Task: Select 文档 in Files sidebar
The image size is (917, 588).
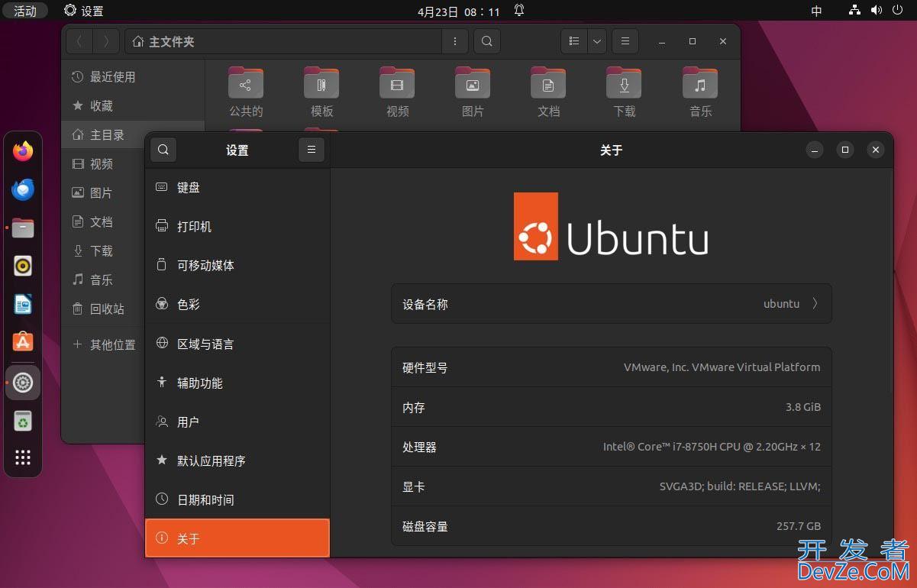Action: tap(104, 221)
